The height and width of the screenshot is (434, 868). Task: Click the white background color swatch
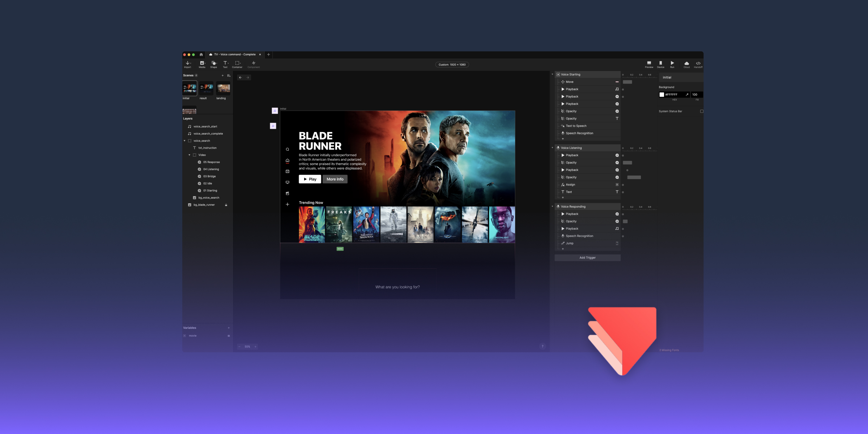click(x=662, y=95)
